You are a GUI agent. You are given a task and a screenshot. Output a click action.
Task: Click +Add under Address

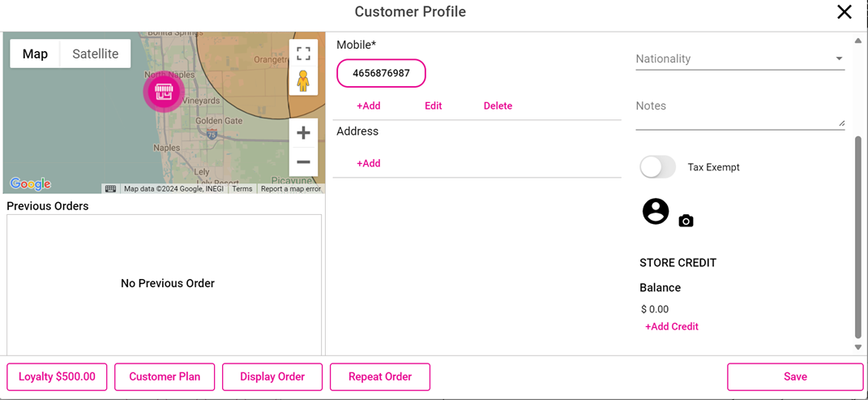click(x=369, y=163)
